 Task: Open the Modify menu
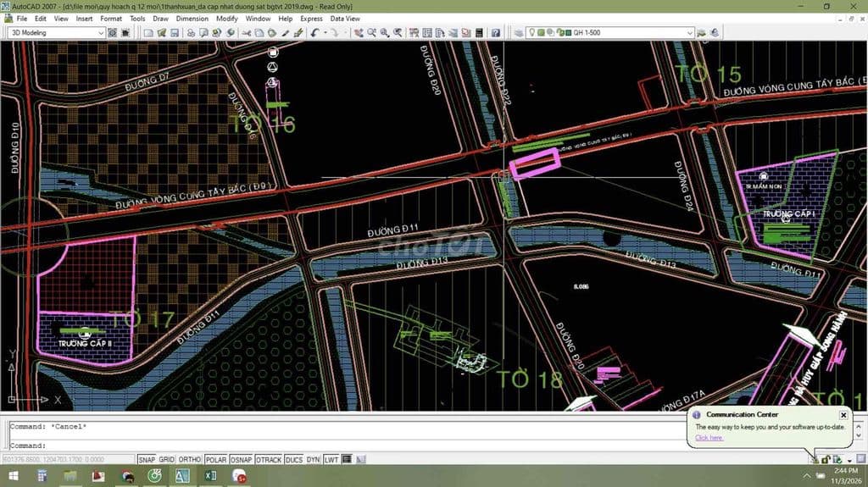point(227,19)
